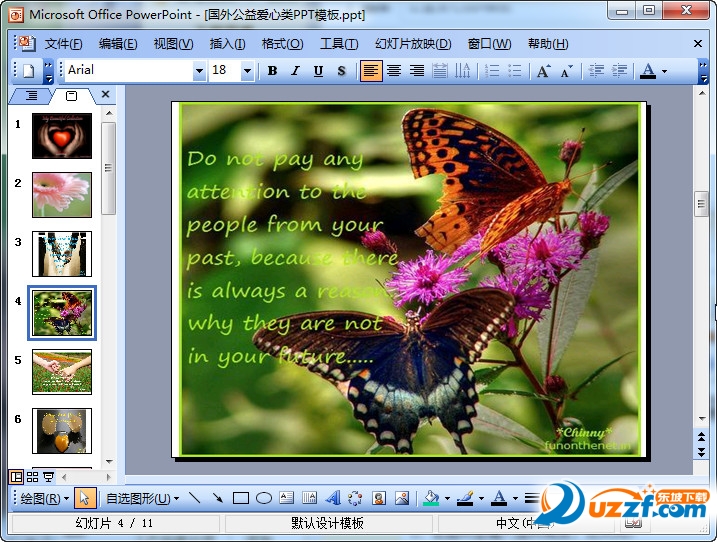
Task: Start slide show from current slide
Action: pyautogui.click(x=48, y=477)
